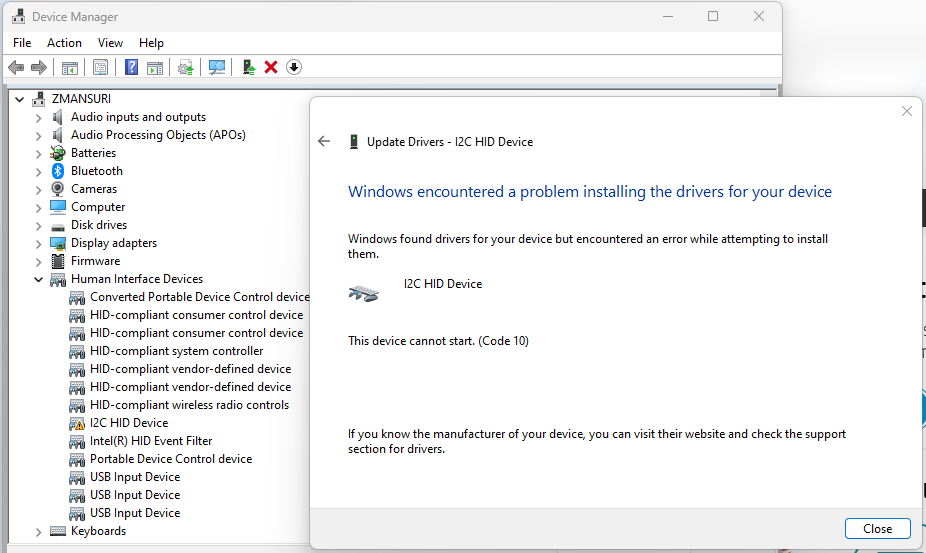
Task: Click the Add drivers toolbar icon
Action: (x=248, y=67)
